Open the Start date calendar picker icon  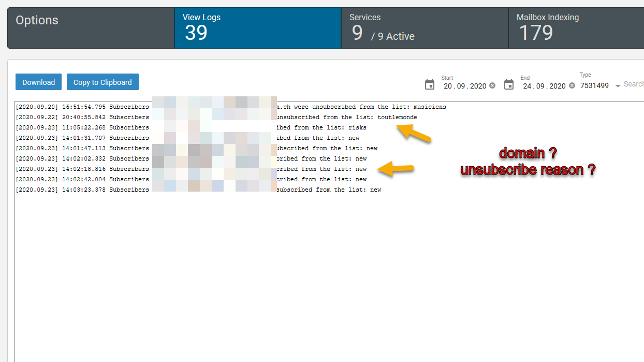coord(430,85)
